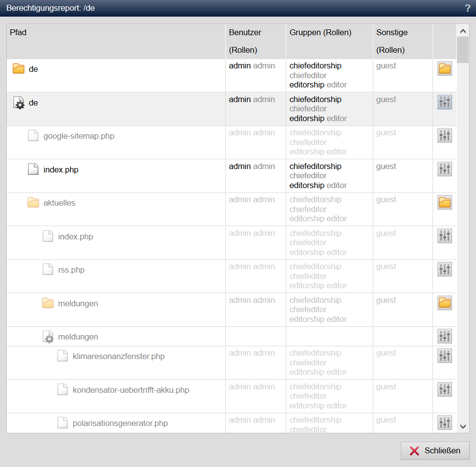Open permission settings for google-sitemap.php
The width and height of the screenshot is (476, 467).
[444, 136]
